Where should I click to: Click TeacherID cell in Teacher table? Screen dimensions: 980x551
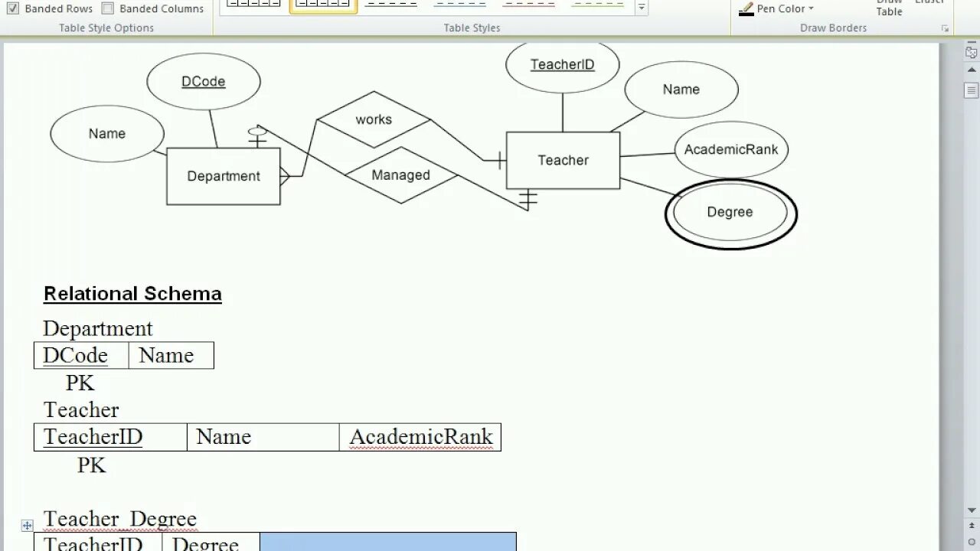point(110,437)
